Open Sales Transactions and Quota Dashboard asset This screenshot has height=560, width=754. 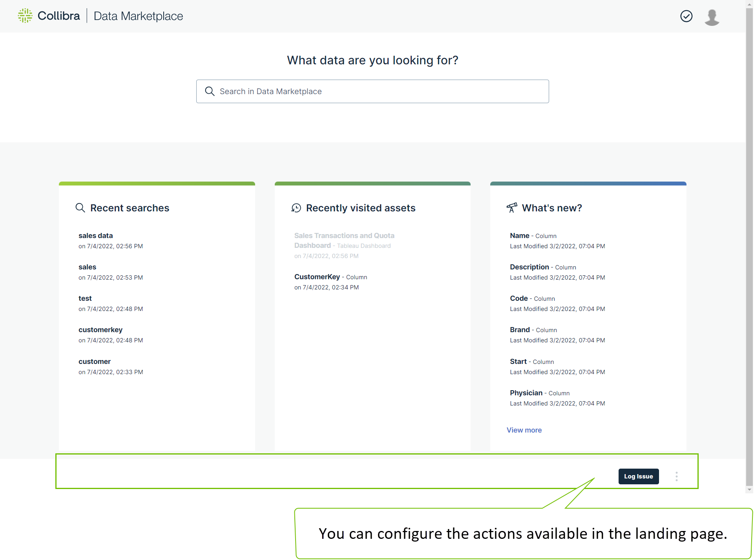pos(344,240)
